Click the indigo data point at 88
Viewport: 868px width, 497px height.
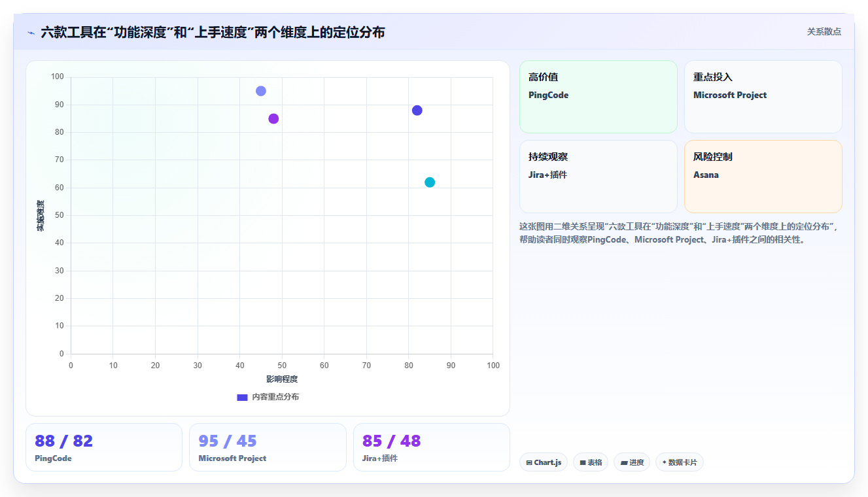417,111
